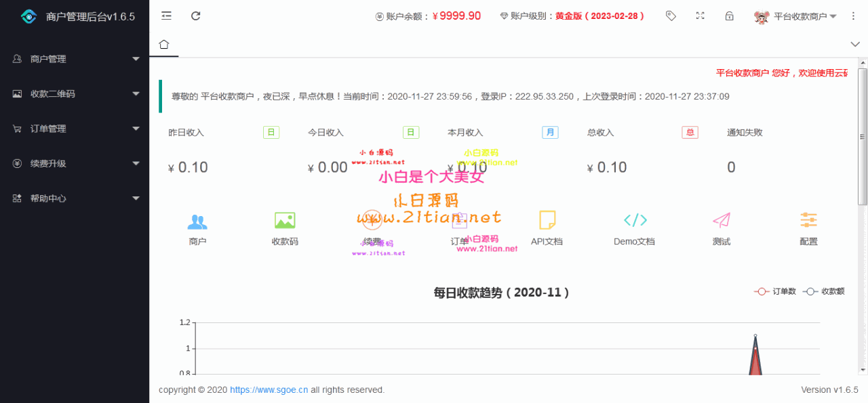Select 帮助中心 in the sidebar

75,198
